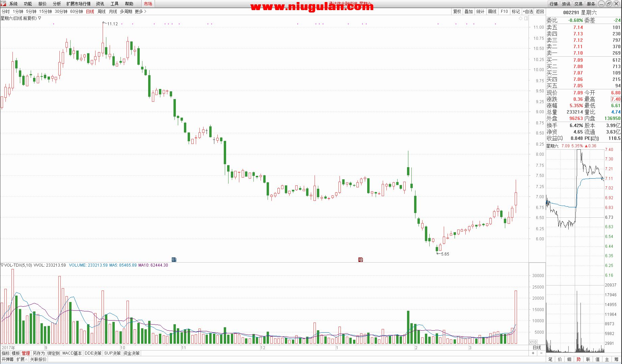Viewport: 622px width, 364px height.
Task: Open the 分析 menu
Action: tap(57, 4)
